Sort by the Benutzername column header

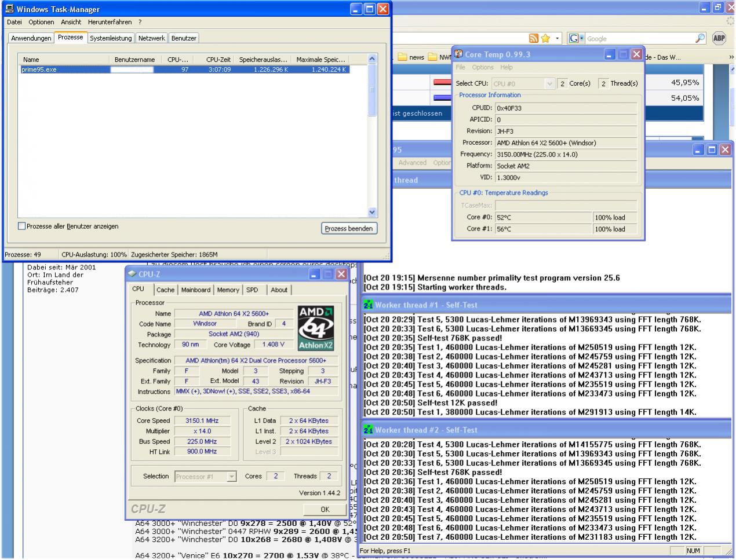[x=134, y=59]
